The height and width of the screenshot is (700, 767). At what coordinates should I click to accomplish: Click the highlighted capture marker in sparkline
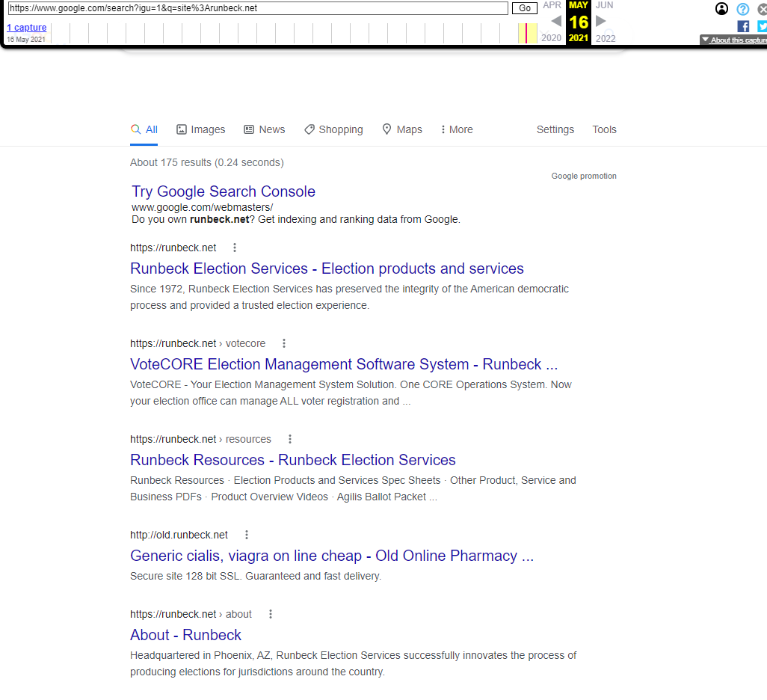point(526,34)
